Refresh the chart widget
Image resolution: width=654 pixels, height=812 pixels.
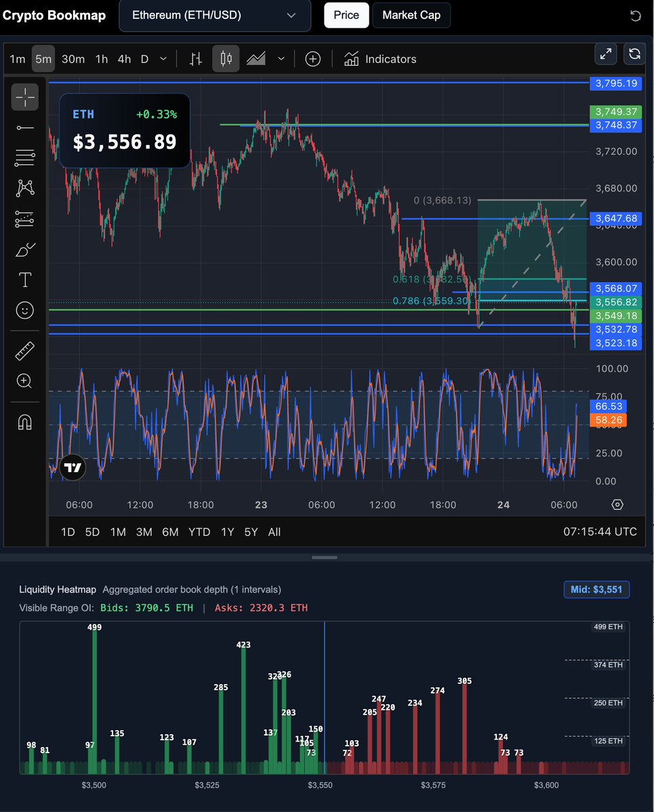(634, 54)
